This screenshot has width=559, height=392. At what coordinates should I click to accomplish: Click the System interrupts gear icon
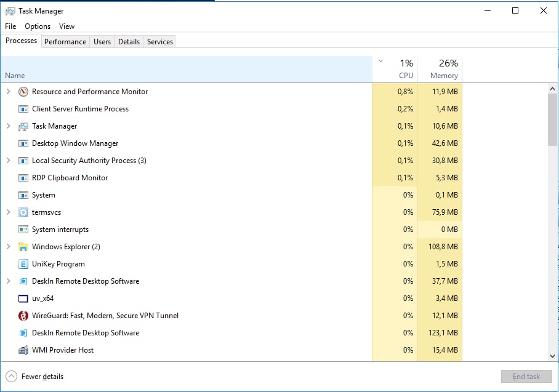tap(23, 229)
